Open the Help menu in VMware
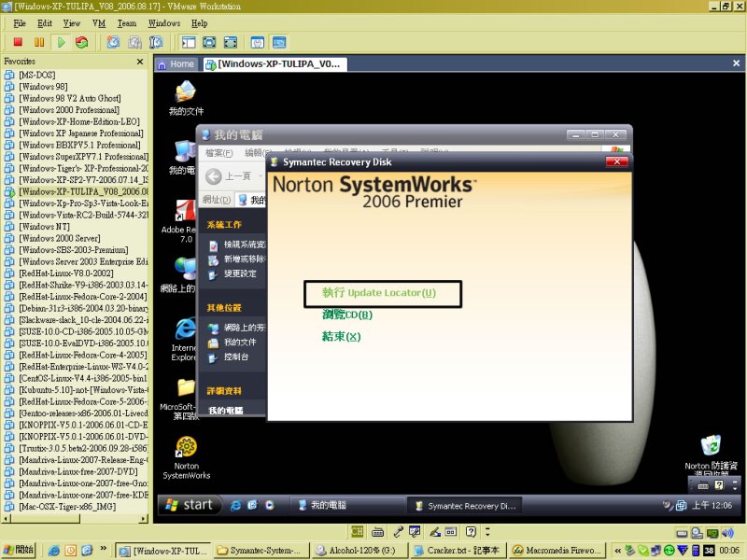Screen dimensions: 747x560 click(199, 23)
